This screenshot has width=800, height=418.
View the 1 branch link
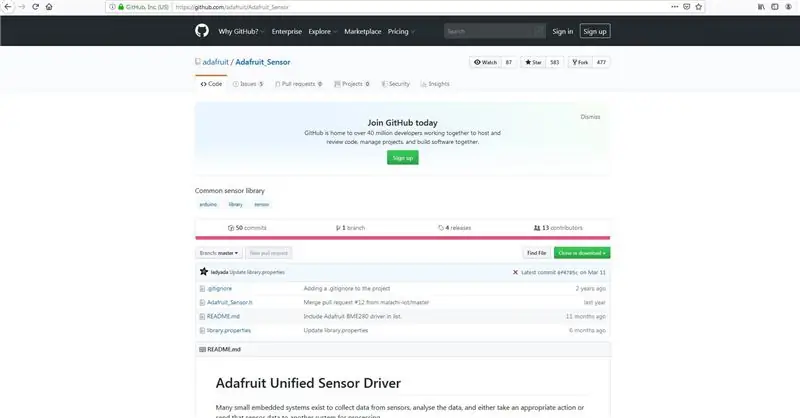coord(350,228)
